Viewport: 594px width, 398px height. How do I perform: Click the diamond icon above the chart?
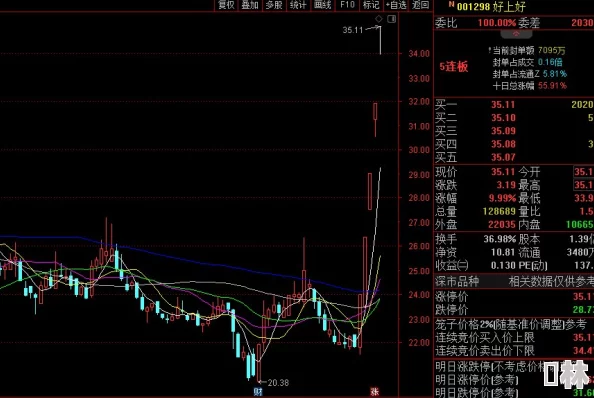point(378,19)
